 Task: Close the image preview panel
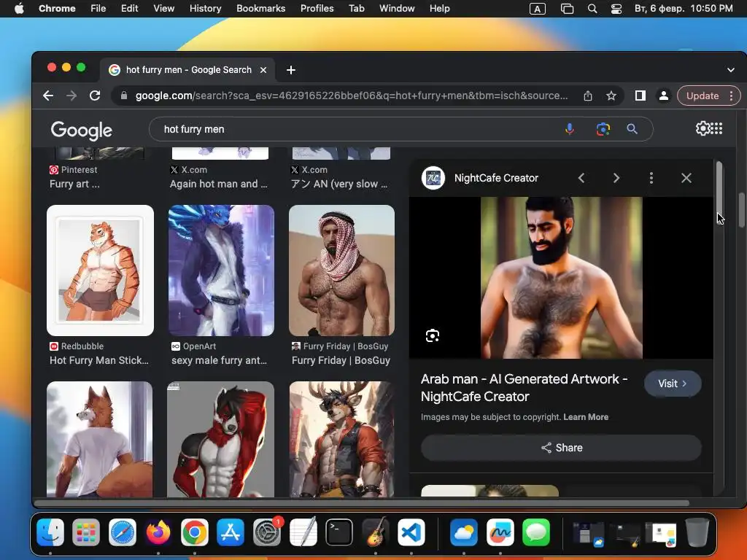click(686, 178)
